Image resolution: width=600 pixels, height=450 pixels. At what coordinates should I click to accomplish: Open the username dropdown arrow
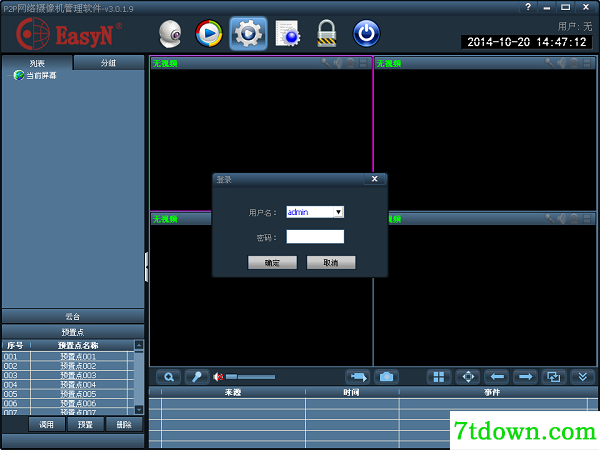tap(338, 212)
